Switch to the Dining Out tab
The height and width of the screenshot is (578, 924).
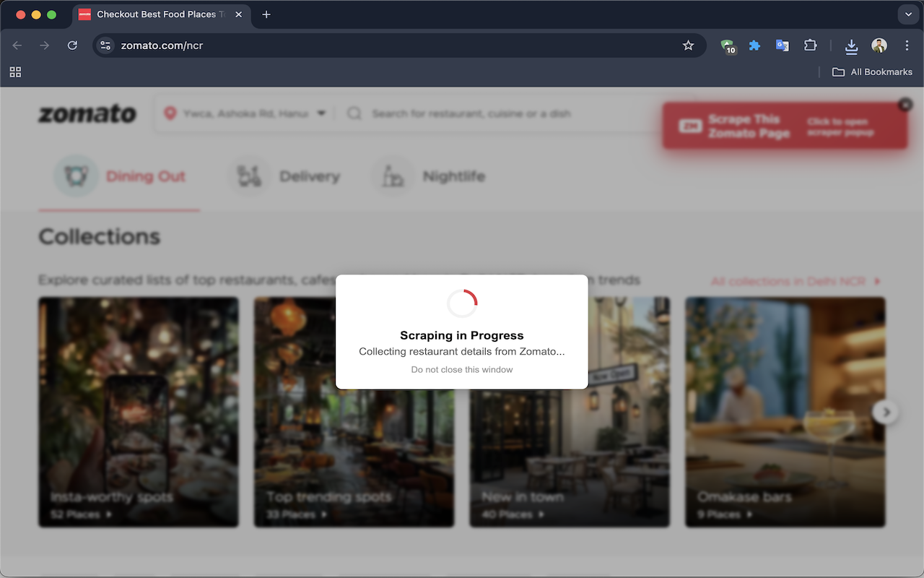(119, 176)
